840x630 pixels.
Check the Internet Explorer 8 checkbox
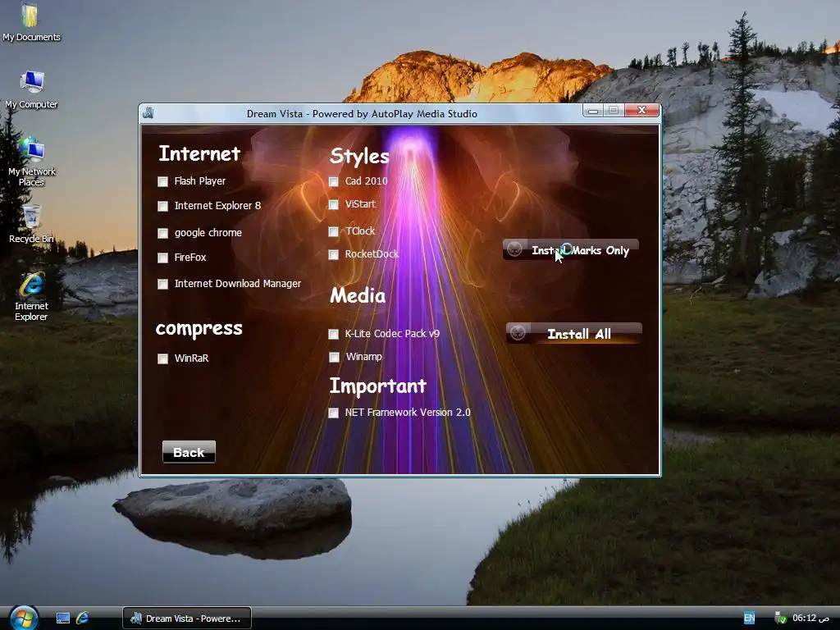163,206
